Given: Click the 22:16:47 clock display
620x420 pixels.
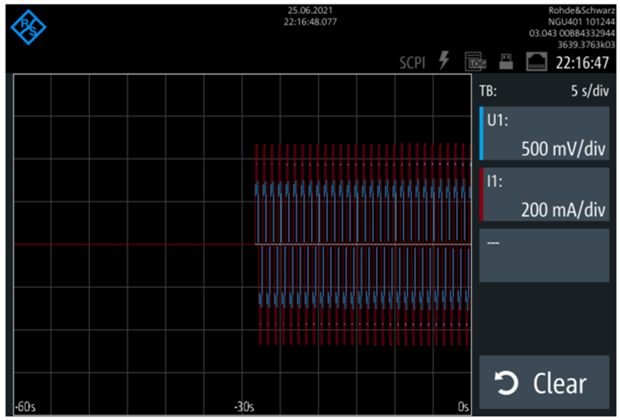Looking at the screenshot, I should pyautogui.click(x=582, y=63).
